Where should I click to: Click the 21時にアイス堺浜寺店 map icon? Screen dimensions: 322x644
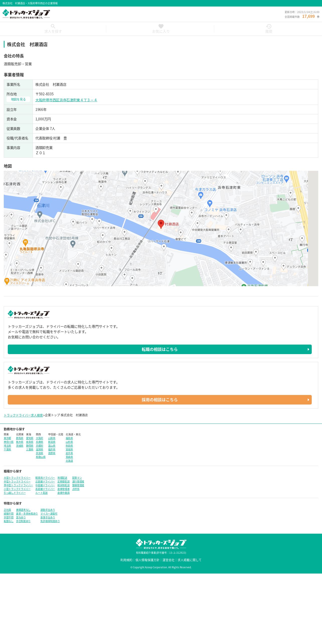7,281
